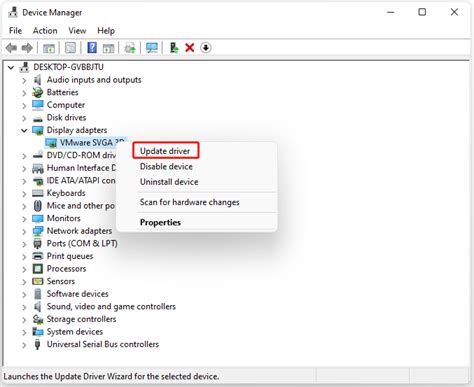Click the down-arrow Disable device toolbar icon
This screenshot has height=387, width=474.
coord(206,48)
